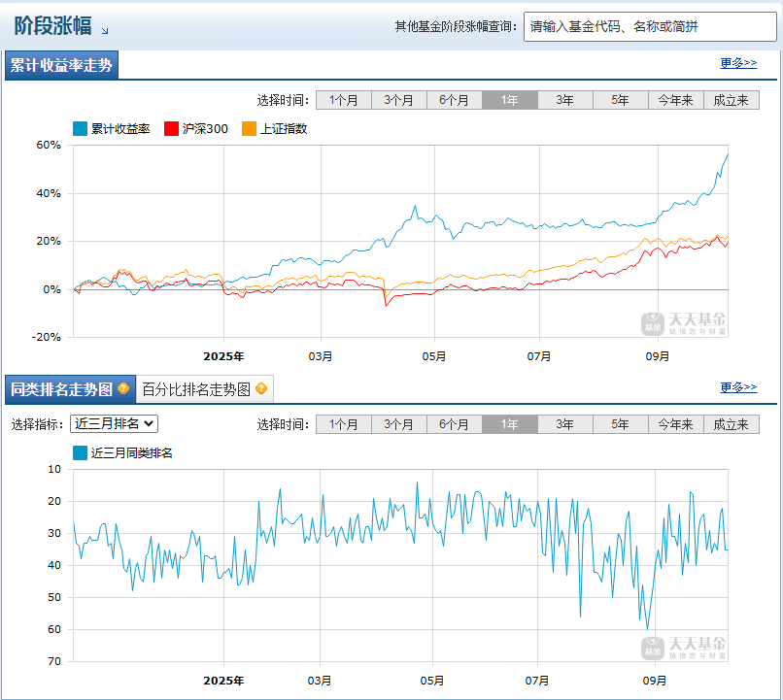Select 成立来 in ranking chart time range

(x=732, y=424)
